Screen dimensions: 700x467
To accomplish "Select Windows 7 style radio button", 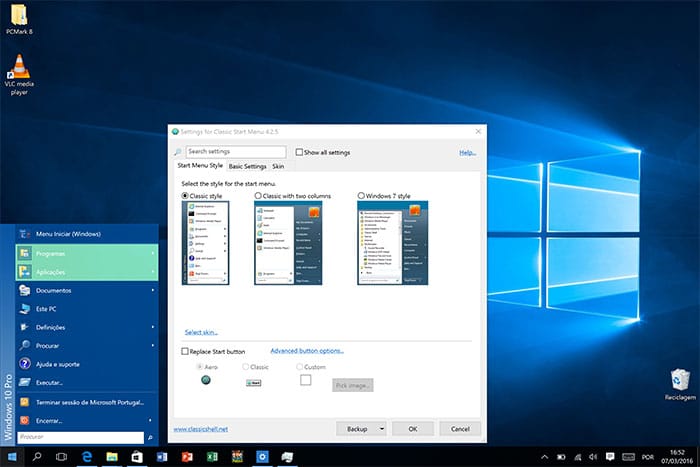I will pos(361,196).
